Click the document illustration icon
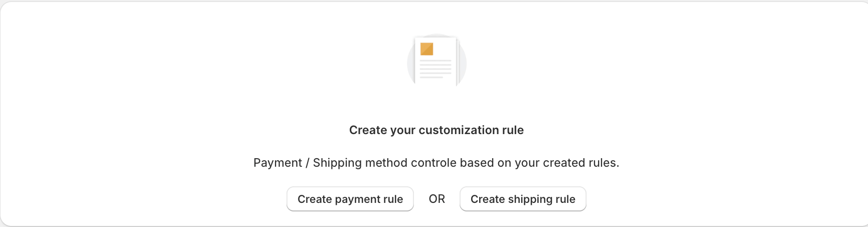Screen dimensions: 868x227 click(437, 61)
